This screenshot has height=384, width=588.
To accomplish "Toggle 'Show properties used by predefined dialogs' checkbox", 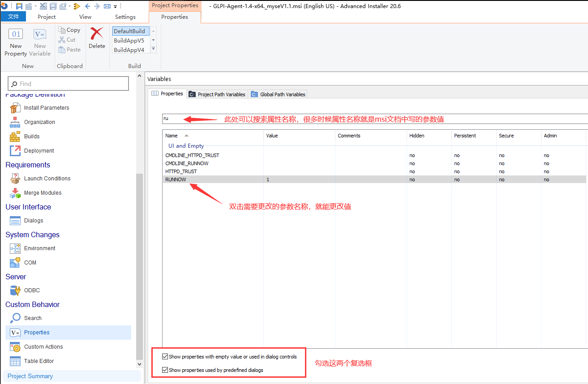I will pyautogui.click(x=165, y=370).
